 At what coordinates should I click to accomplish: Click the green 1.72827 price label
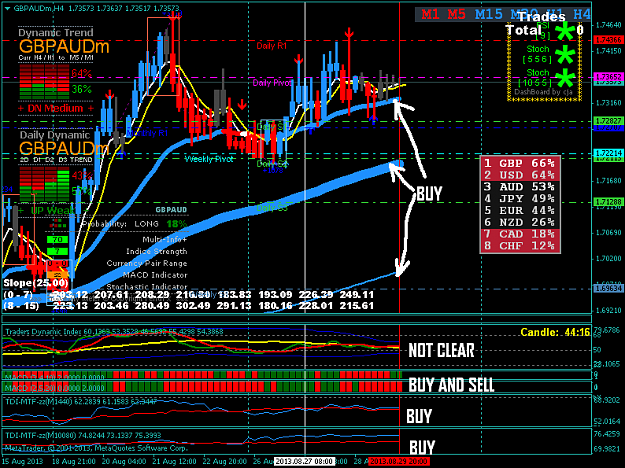pos(609,120)
